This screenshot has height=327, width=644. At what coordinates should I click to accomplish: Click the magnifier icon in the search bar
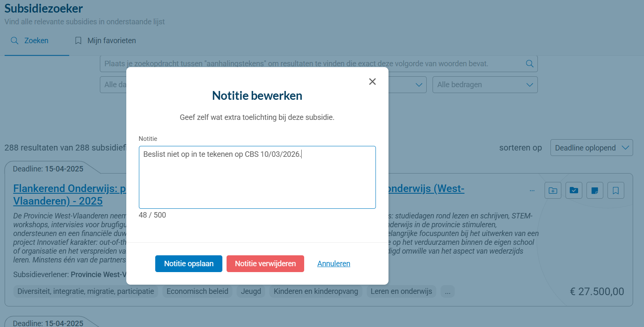coord(529,63)
